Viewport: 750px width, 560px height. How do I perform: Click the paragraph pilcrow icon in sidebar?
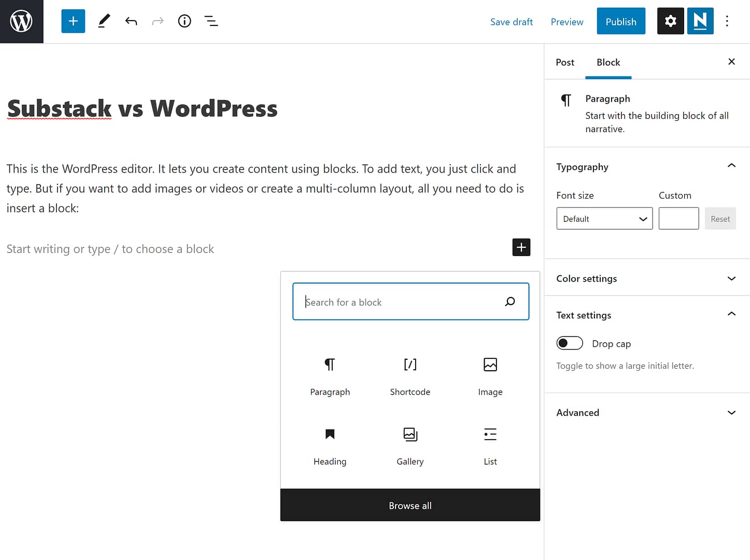(566, 100)
